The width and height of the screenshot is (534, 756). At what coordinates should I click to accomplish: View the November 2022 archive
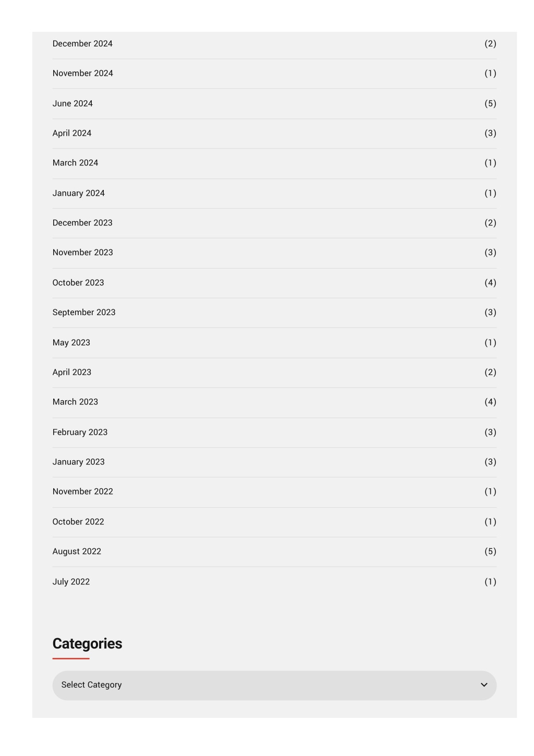83,492
